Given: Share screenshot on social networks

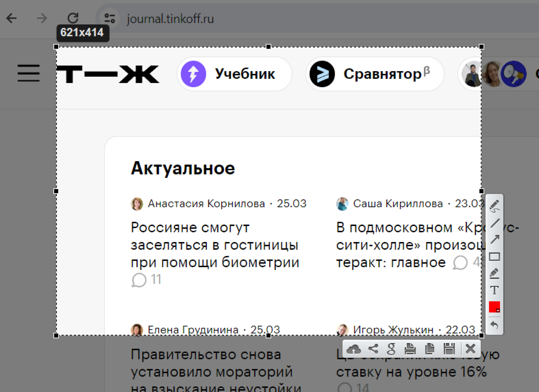Looking at the screenshot, I should point(373,349).
